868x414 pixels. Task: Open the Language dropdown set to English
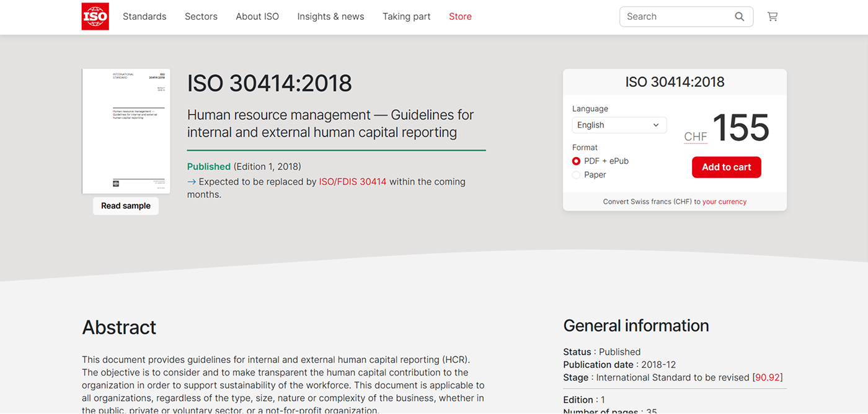click(619, 125)
